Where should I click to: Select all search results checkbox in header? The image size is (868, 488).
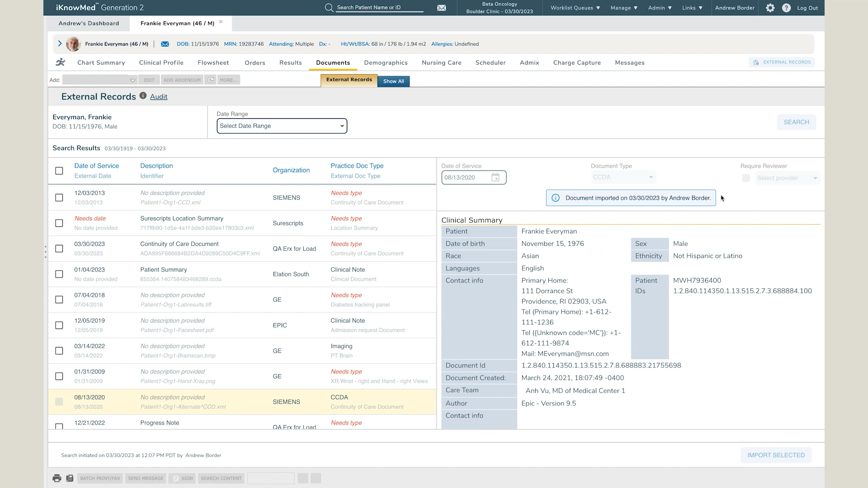(x=59, y=171)
